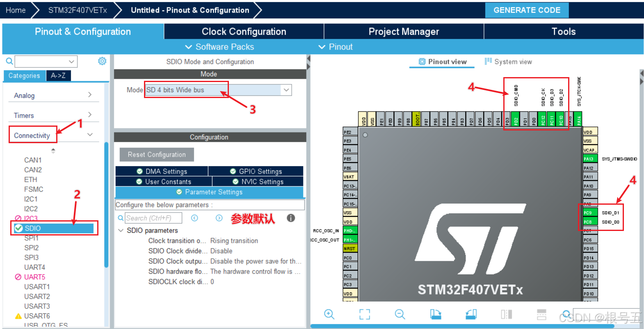Screen dimensions: 644x329
Task: Switch to the A->Z list tab
Action: pyautogui.click(x=58, y=75)
